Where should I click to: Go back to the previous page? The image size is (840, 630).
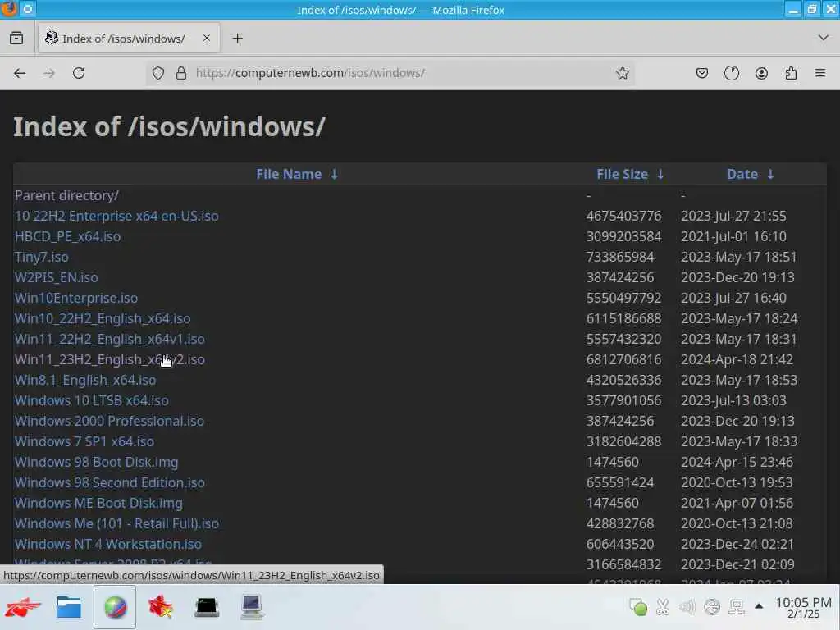pyautogui.click(x=20, y=73)
